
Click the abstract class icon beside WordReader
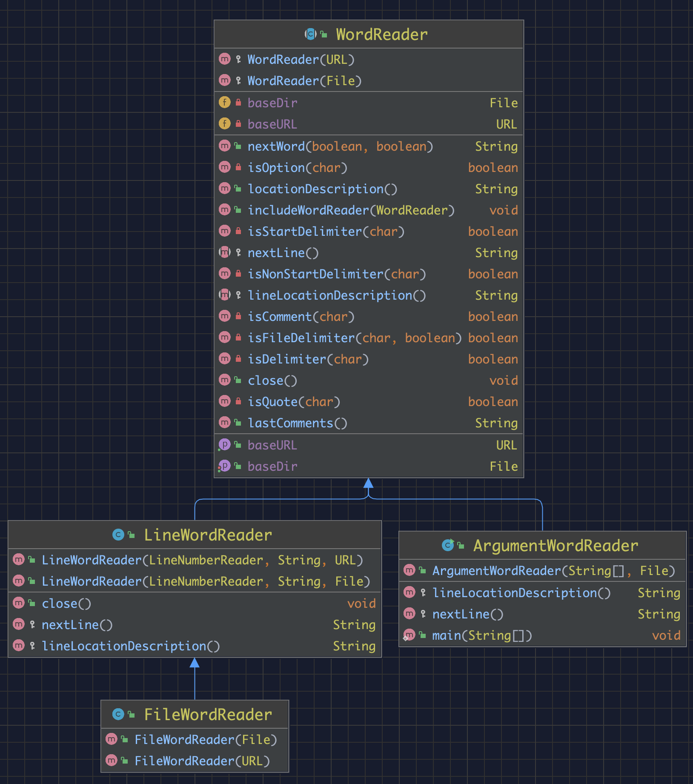point(310,34)
